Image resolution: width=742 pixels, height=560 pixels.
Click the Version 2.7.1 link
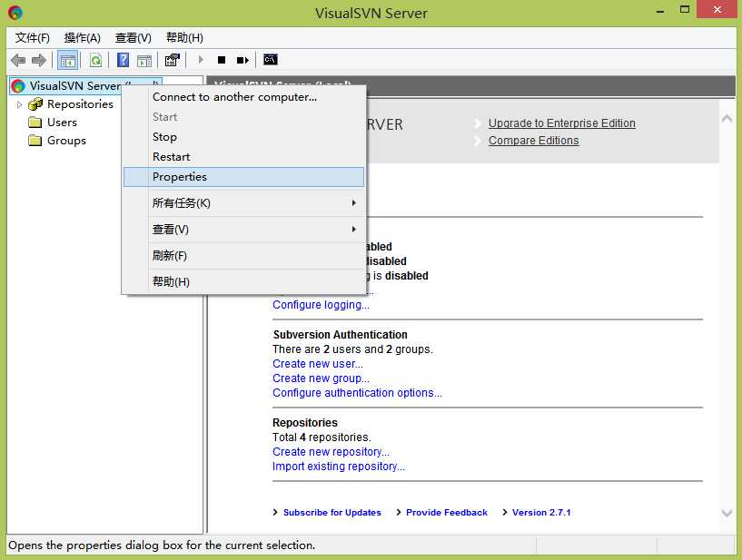pyautogui.click(x=541, y=512)
